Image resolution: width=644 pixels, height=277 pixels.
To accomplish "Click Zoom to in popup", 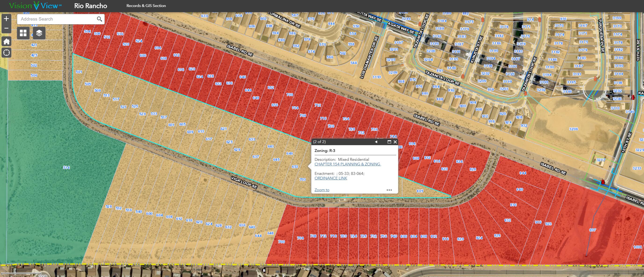I will click(322, 190).
